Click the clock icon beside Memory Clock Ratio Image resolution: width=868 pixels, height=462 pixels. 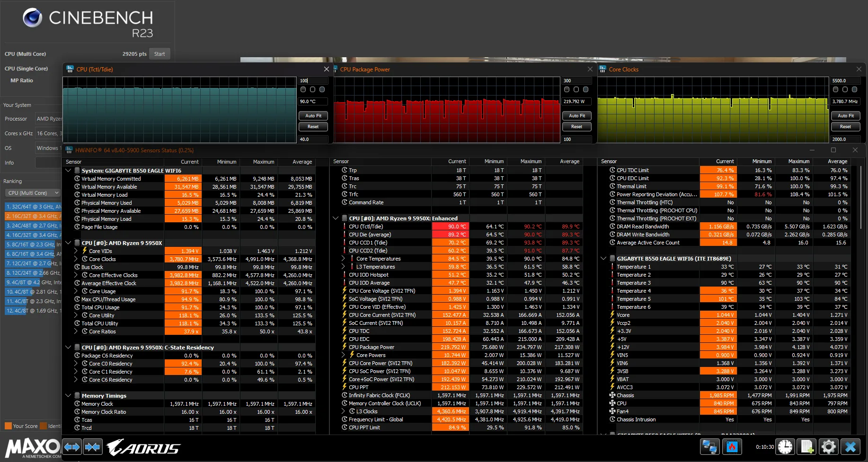77,412
